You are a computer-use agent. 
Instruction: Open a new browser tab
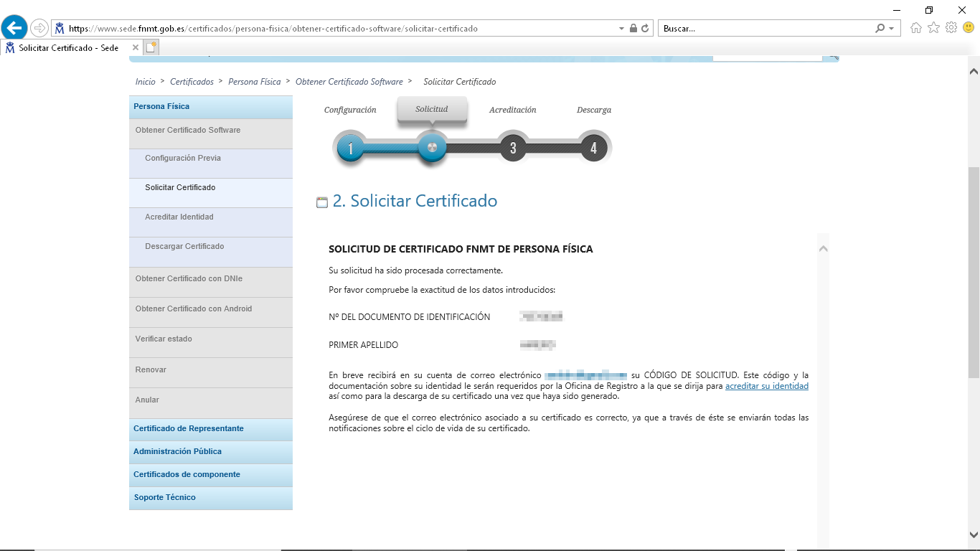[151, 47]
